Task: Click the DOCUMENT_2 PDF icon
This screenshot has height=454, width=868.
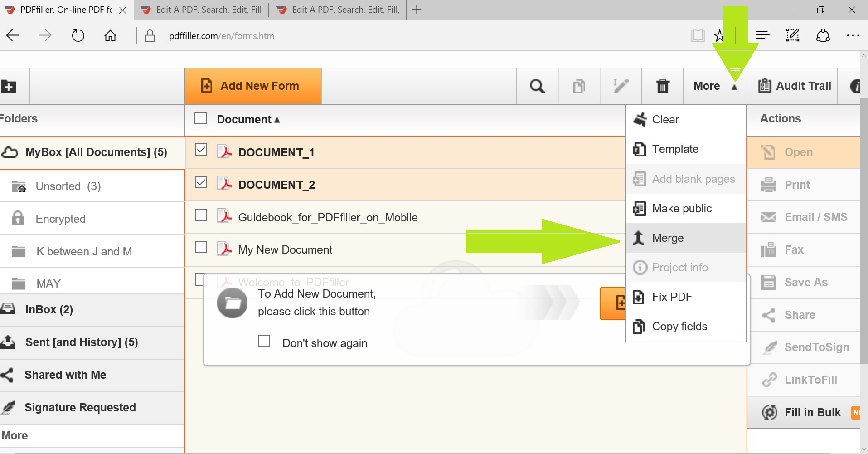Action: tap(224, 183)
